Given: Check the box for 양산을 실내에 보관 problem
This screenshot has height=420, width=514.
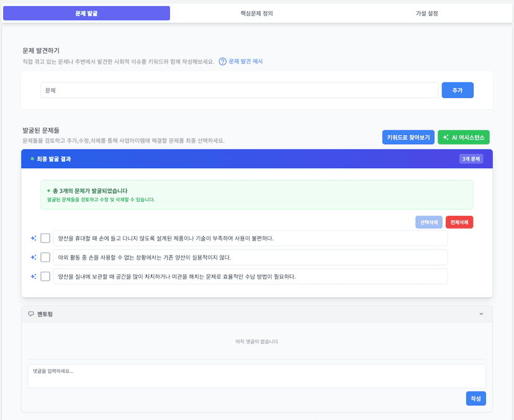Looking at the screenshot, I should click(45, 277).
